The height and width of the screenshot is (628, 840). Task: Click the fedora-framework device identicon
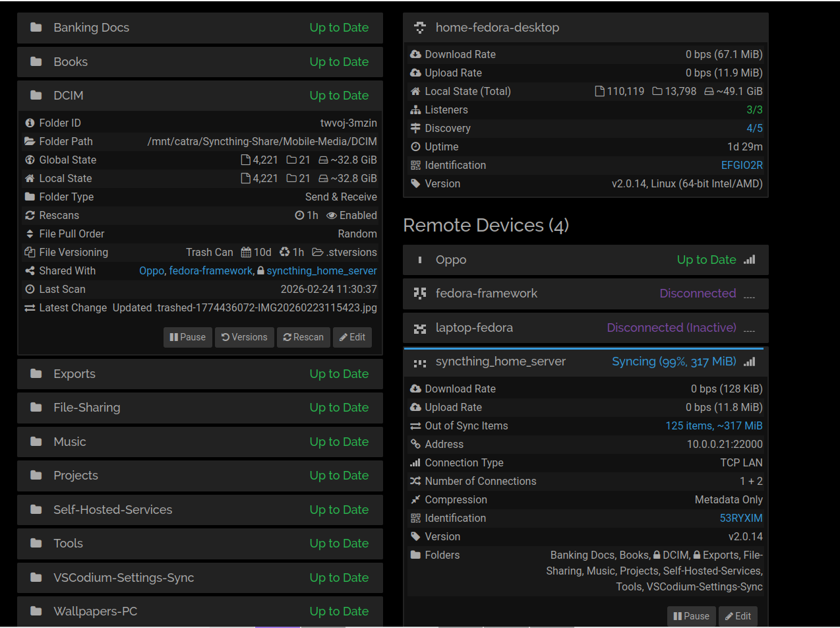pyautogui.click(x=419, y=294)
